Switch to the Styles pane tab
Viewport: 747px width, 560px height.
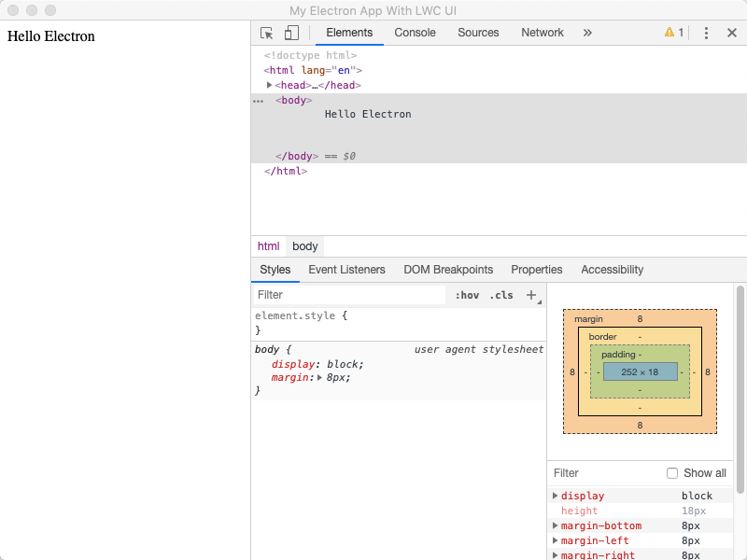pos(275,270)
